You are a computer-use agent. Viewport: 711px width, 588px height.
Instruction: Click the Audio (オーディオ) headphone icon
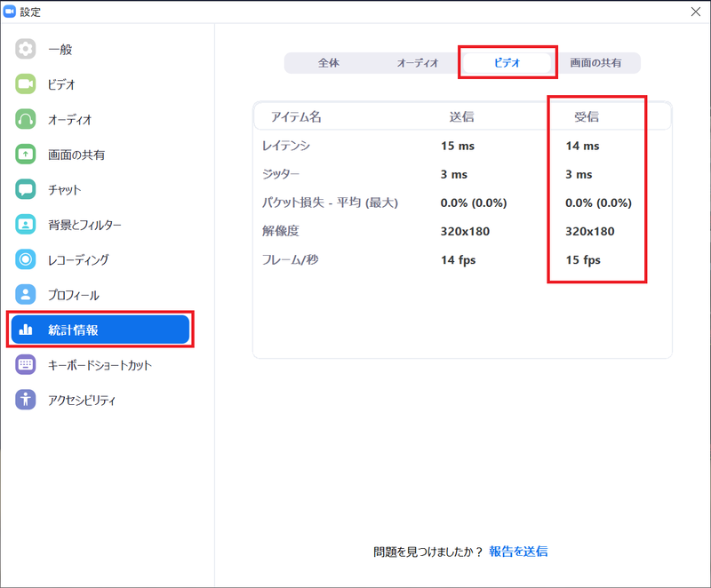pyautogui.click(x=26, y=119)
